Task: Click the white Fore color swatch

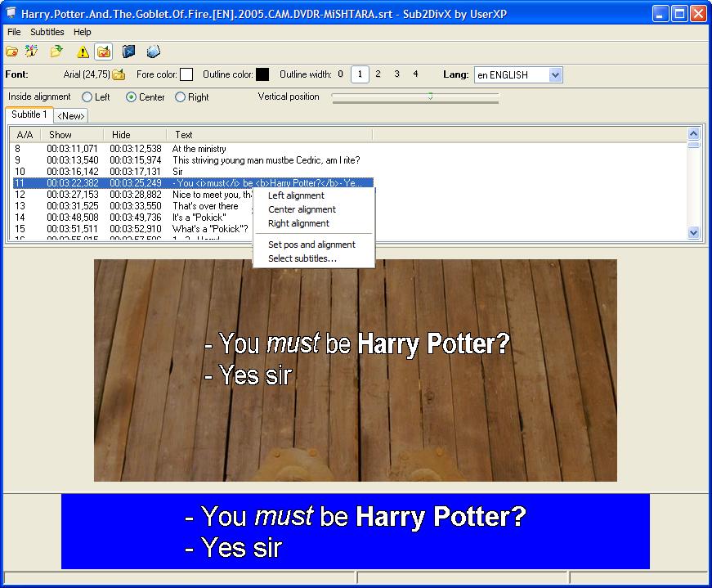Action: click(x=186, y=74)
